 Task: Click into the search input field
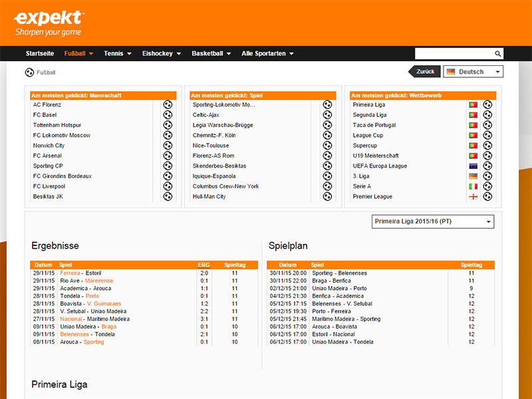(x=454, y=54)
